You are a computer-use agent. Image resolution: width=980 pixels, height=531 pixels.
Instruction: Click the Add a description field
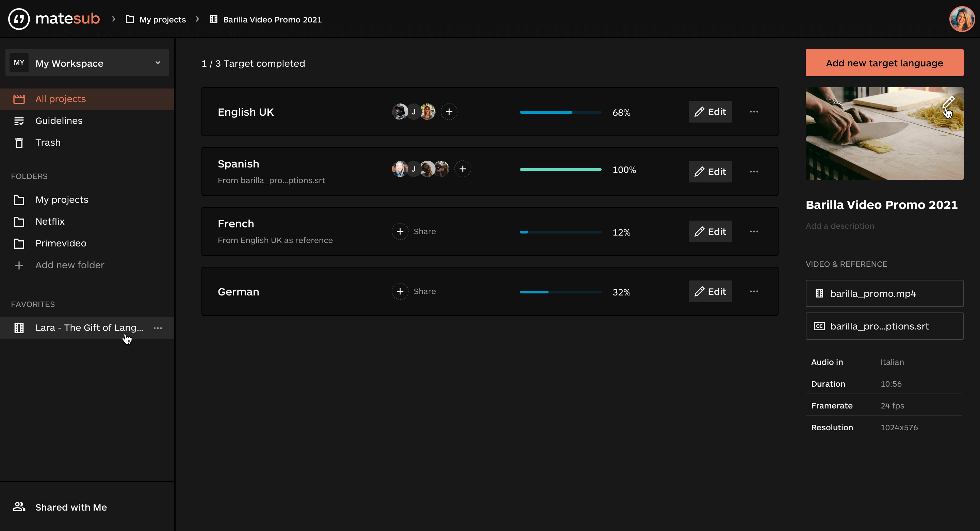(x=839, y=226)
